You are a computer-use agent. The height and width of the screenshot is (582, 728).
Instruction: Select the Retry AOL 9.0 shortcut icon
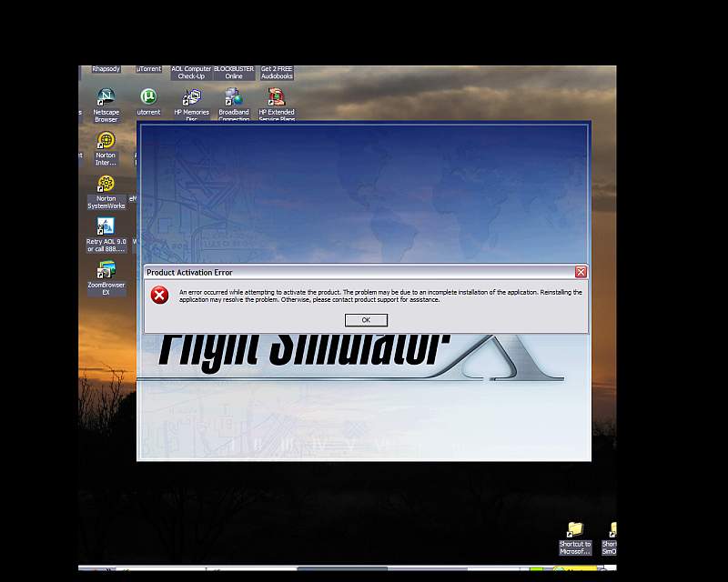[106, 226]
